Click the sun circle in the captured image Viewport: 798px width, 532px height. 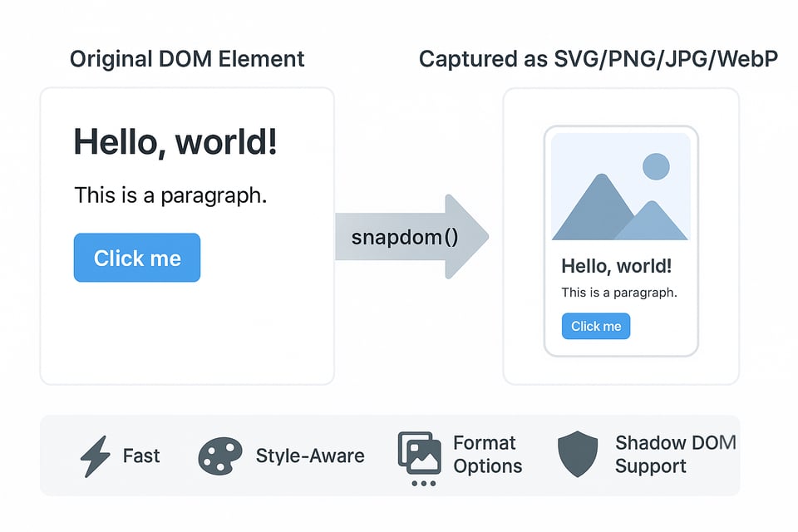point(656,167)
